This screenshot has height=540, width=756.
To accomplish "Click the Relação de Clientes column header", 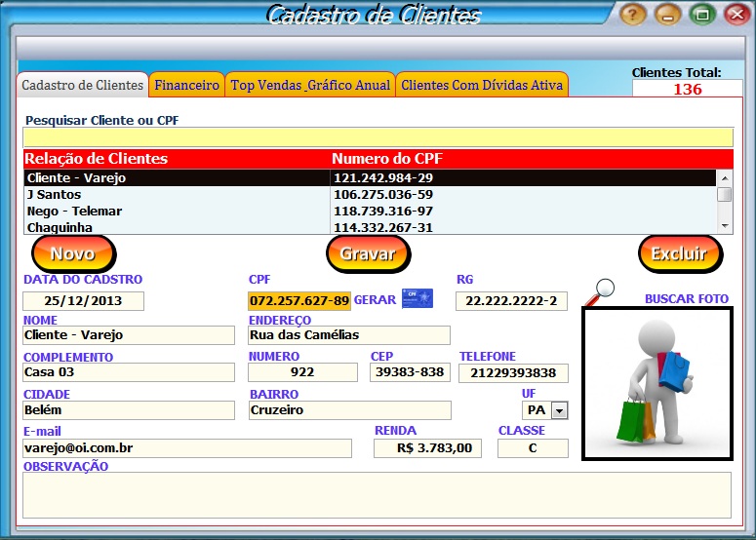I will tap(97, 159).
